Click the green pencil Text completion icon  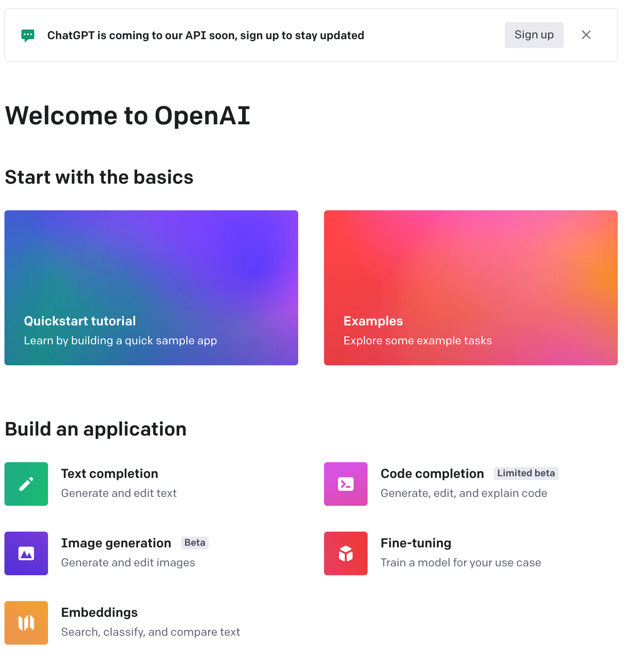tap(26, 484)
